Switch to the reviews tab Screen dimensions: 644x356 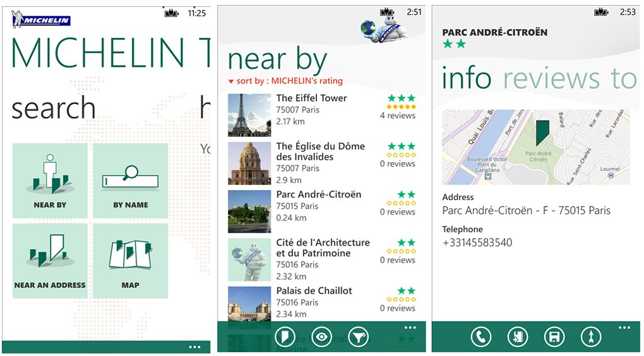click(552, 80)
